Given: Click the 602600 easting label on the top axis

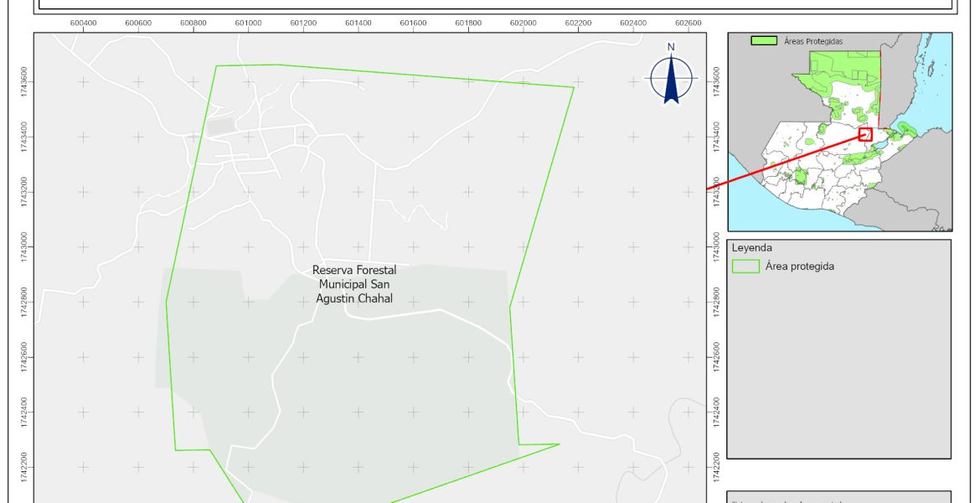Looking at the screenshot, I should pyautogui.click(x=688, y=23).
